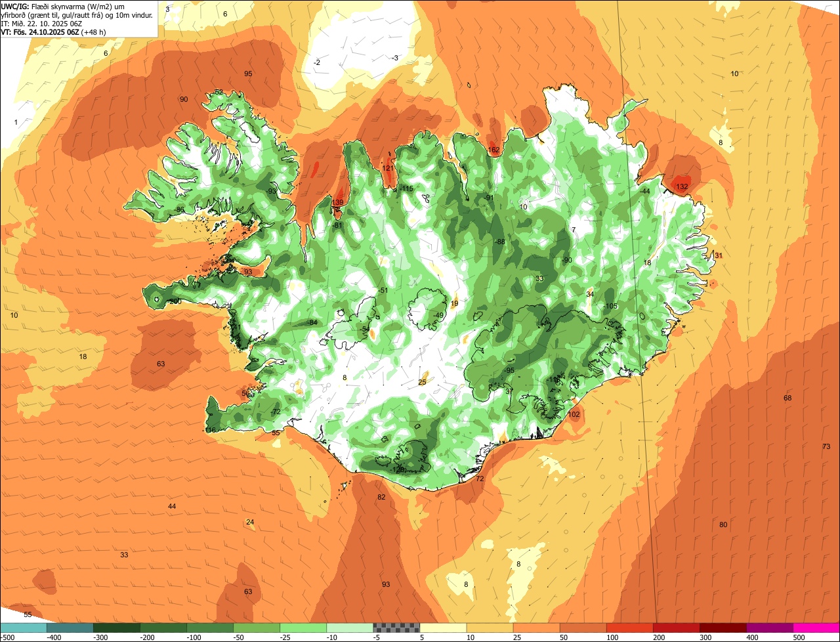Select the dark green -200 to -100 swatch
Screen dimensions: 840x642
[163, 628]
